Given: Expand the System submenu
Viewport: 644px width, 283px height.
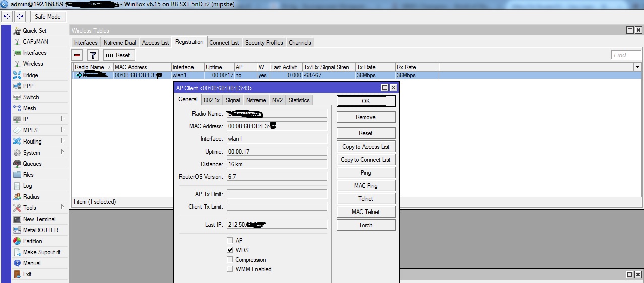Looking at the screenshot, I should click(62, 153).
